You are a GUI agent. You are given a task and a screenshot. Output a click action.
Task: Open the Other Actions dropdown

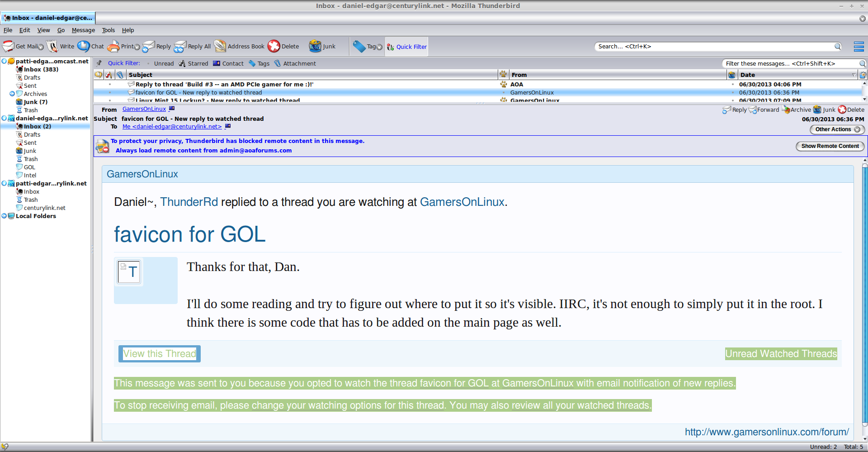pos(837,129)
